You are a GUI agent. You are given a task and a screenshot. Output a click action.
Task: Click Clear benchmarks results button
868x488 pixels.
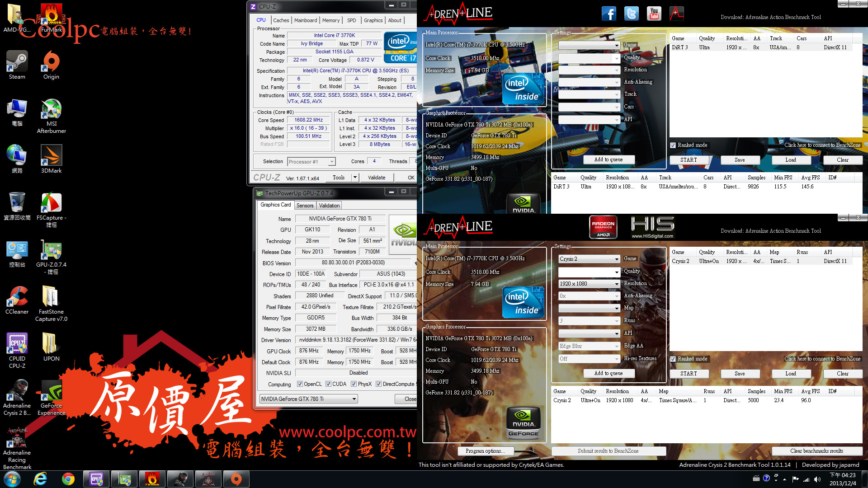click(x=816, y=451)
